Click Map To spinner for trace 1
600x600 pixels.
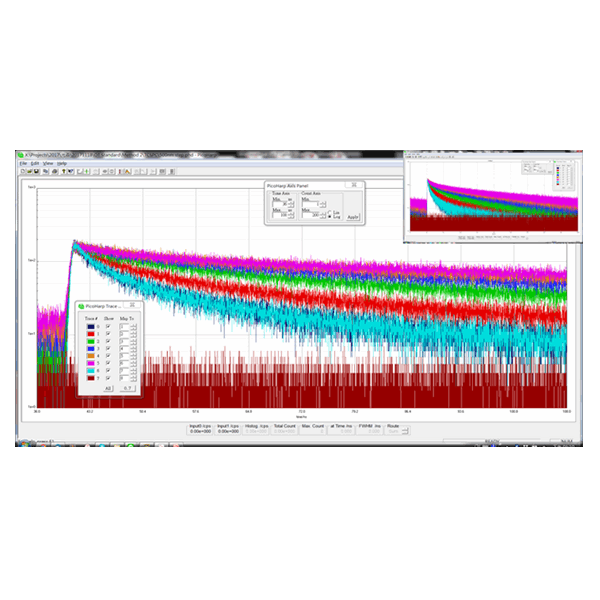pos(134,333)
